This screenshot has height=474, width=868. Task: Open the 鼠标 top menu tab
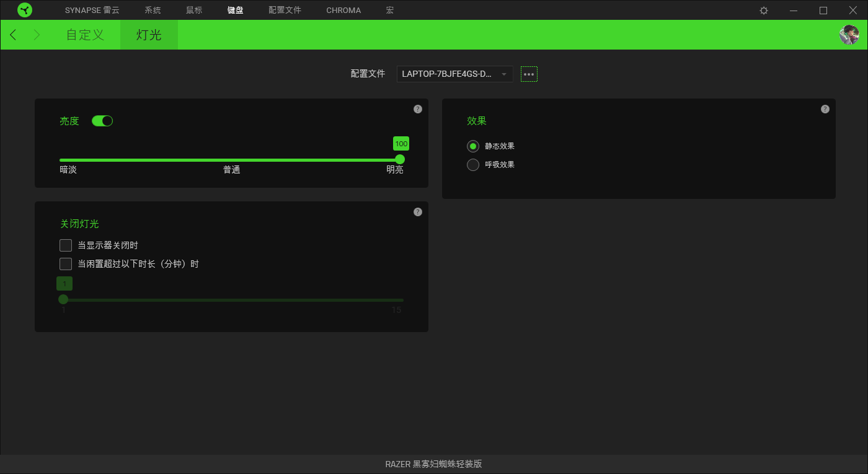[194, 11]
